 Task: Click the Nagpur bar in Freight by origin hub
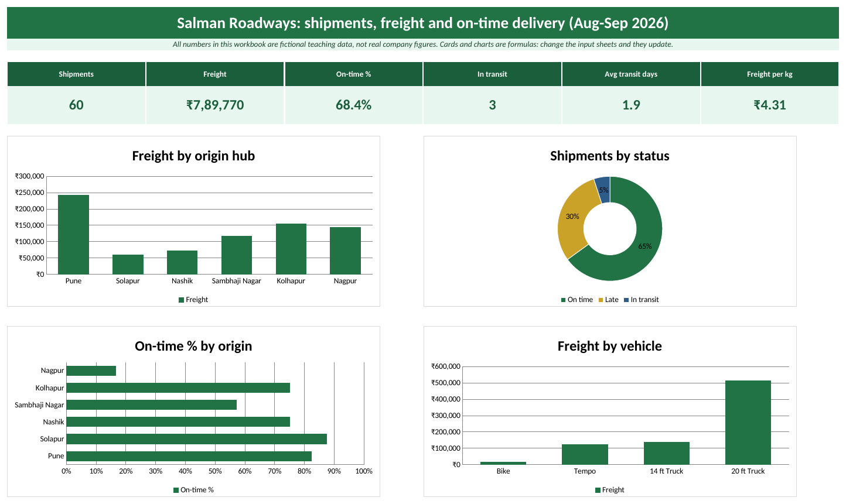[x=345, y=251]
